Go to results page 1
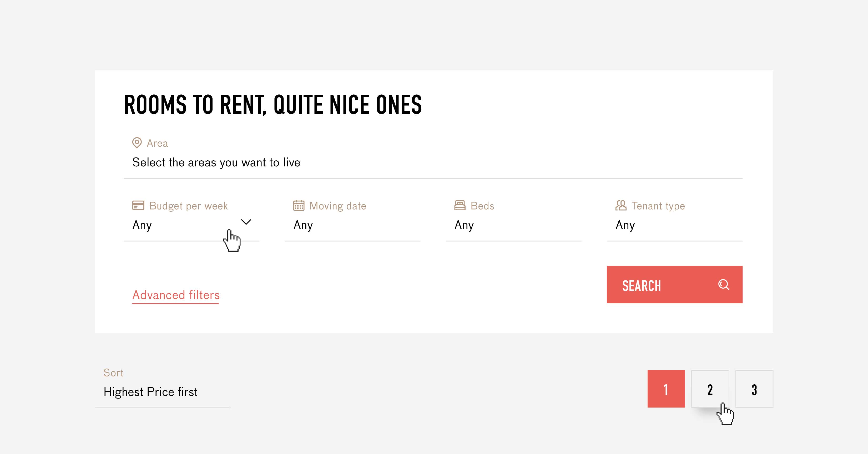Screen dimensions: 868x454 click(666, 389)
